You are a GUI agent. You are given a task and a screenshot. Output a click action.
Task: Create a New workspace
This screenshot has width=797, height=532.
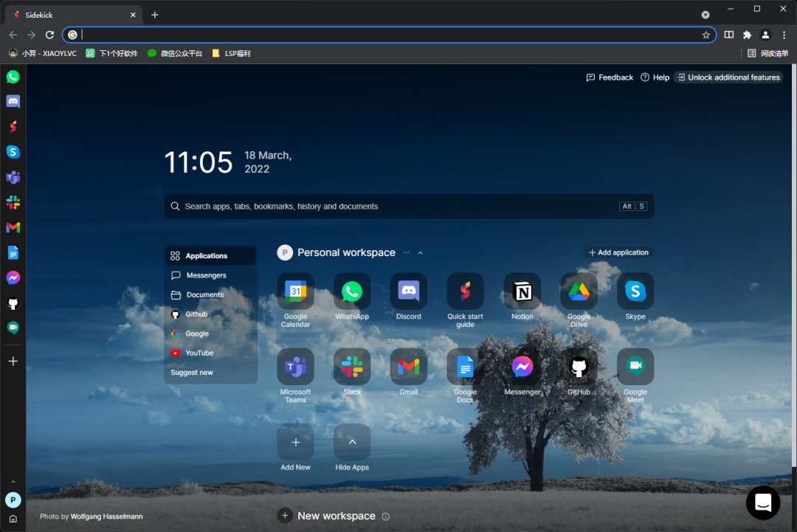click(x=326, y=516)
